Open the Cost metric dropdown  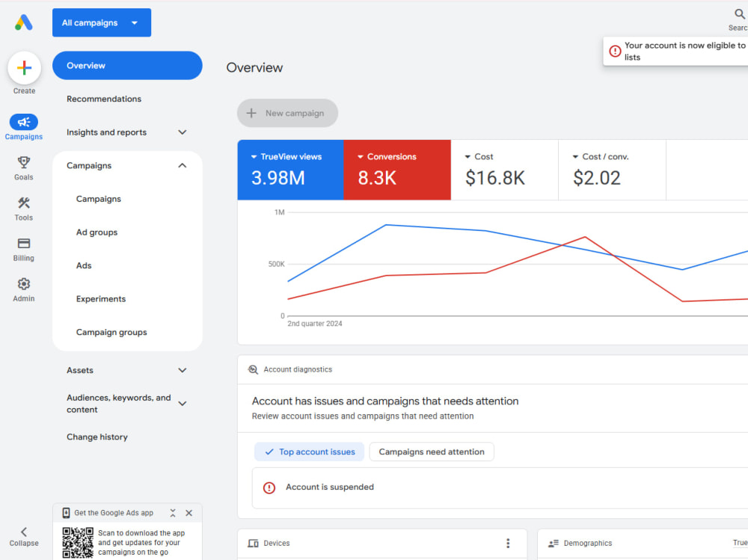(467, 156)
